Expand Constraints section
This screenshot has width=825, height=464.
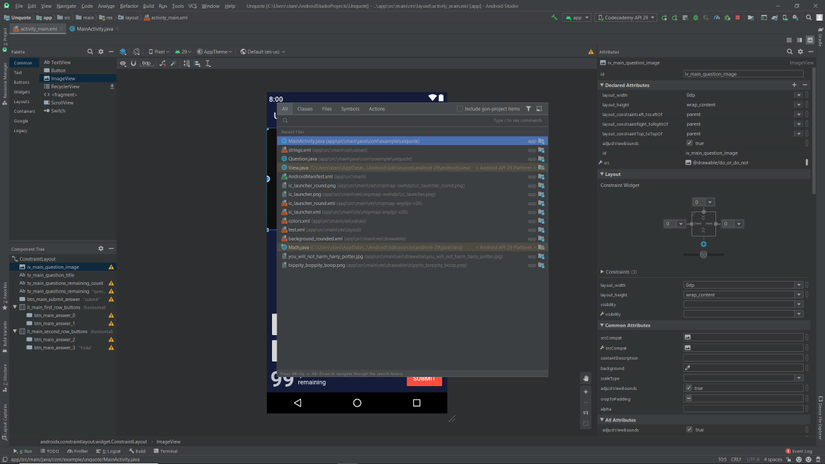[602, 271]
